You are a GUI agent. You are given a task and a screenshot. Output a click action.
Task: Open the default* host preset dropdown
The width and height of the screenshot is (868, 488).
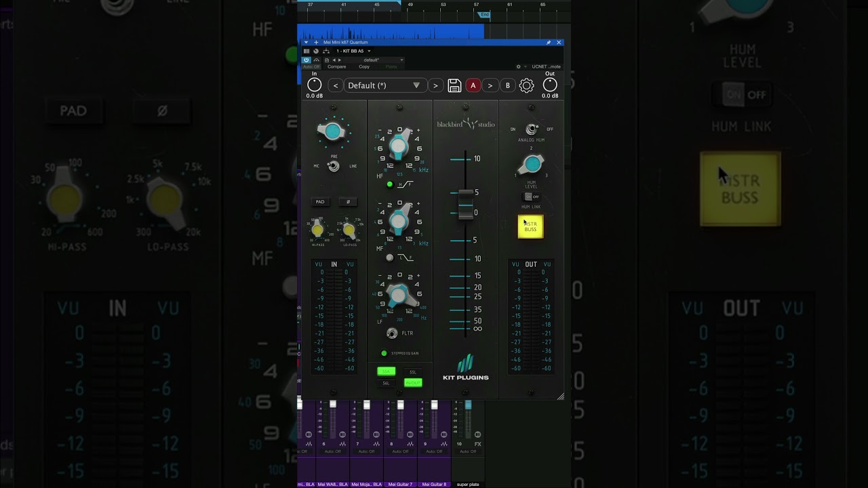pos(374,60)
